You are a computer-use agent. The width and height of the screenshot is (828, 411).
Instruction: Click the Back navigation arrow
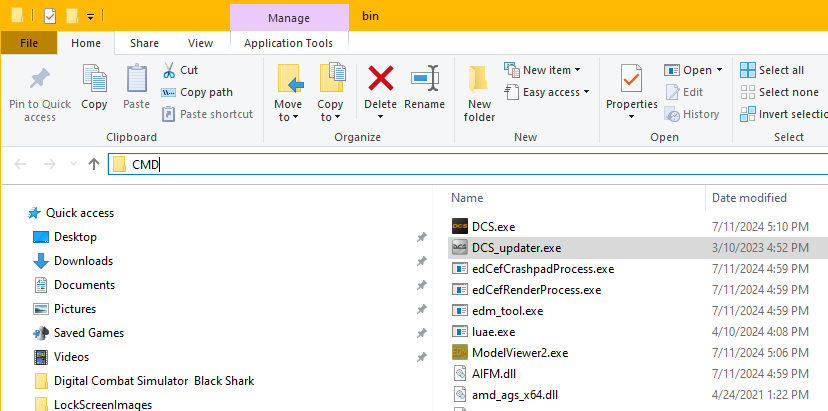pyautogui.click(x=21, y=164)
